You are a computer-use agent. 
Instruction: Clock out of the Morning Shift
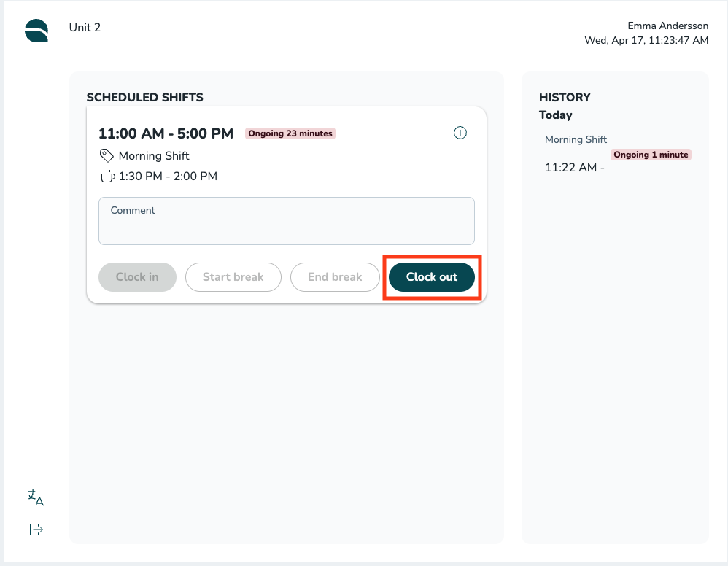tap(432, 277)
